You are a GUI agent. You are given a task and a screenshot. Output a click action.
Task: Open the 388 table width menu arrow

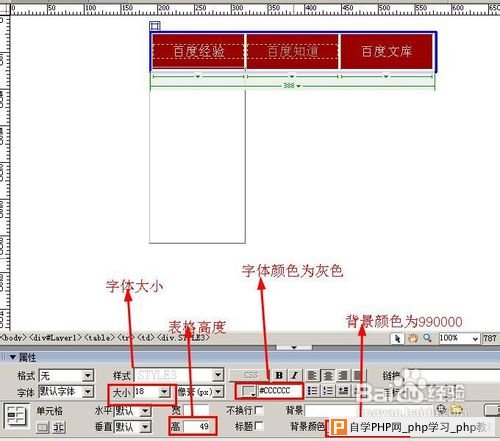coord(298,86)
